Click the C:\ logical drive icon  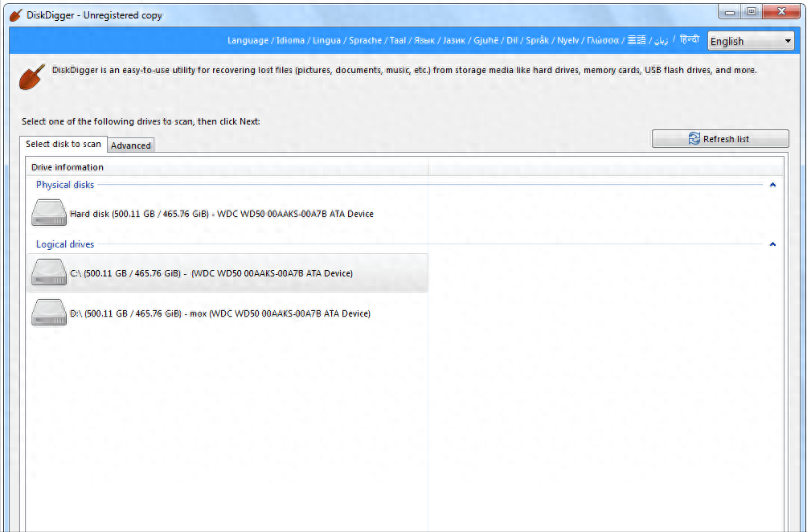tap(49, 272)
